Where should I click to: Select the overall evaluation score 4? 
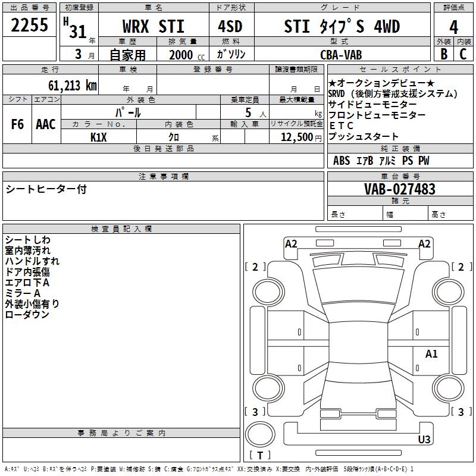point(454,27)
